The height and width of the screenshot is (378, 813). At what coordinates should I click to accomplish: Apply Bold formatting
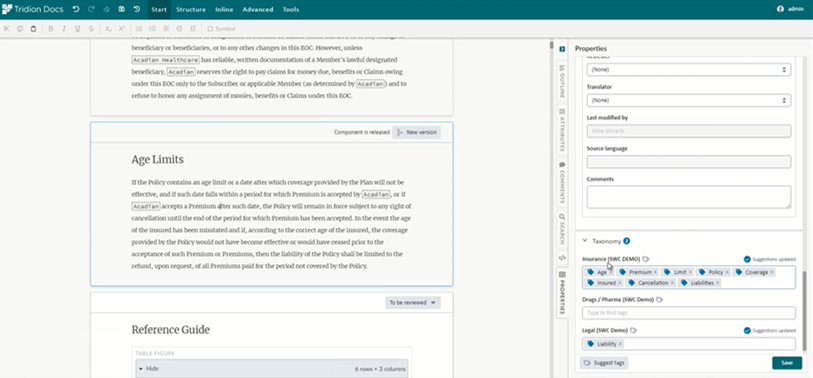click(x=51, y=29)
